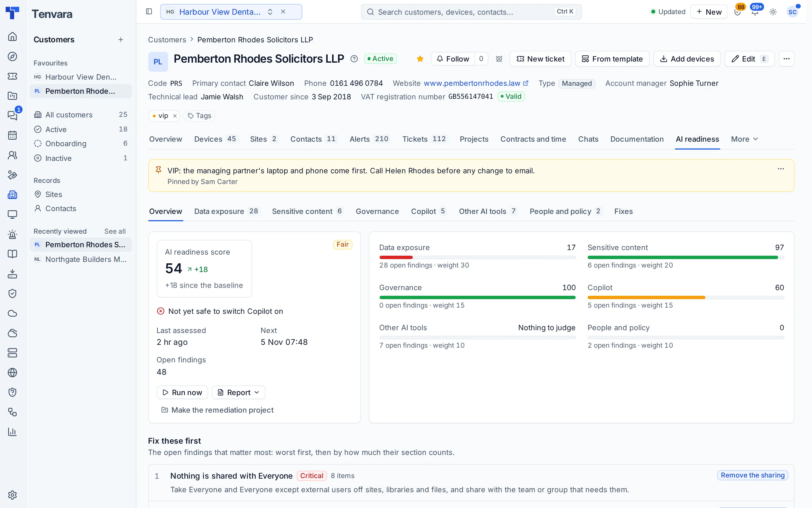Screen dimensions: 812x508
Task: Select Onboarding customers filter
Action: click(x=81, y=143)
